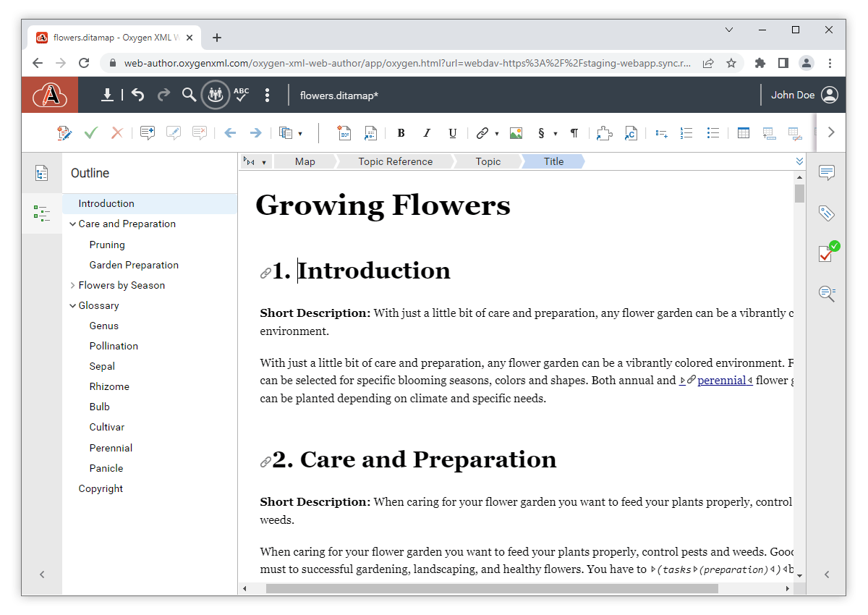The height and width of the screenshot is (615, 868).
Task: Go to previous change with left arrow
Action: click(230, 133)
